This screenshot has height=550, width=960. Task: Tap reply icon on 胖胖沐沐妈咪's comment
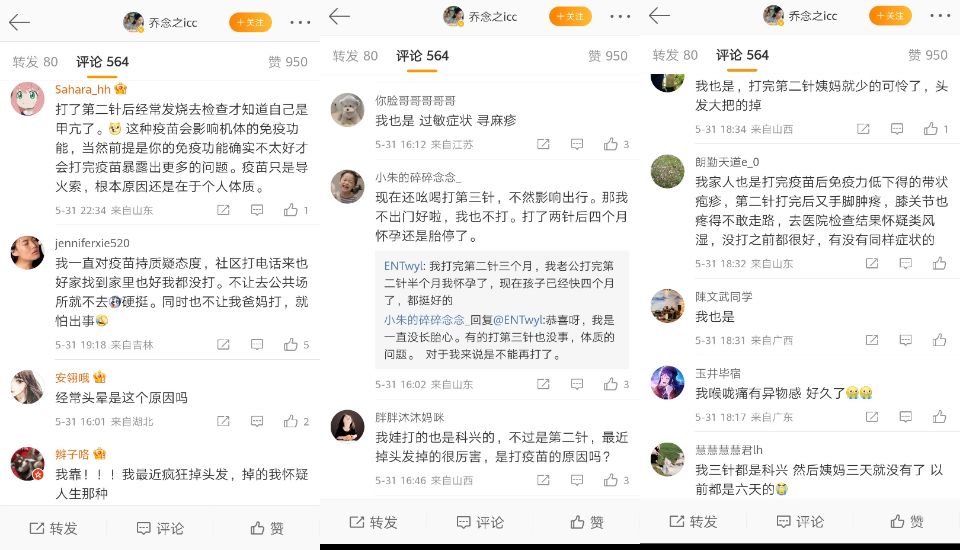(577, 480)
